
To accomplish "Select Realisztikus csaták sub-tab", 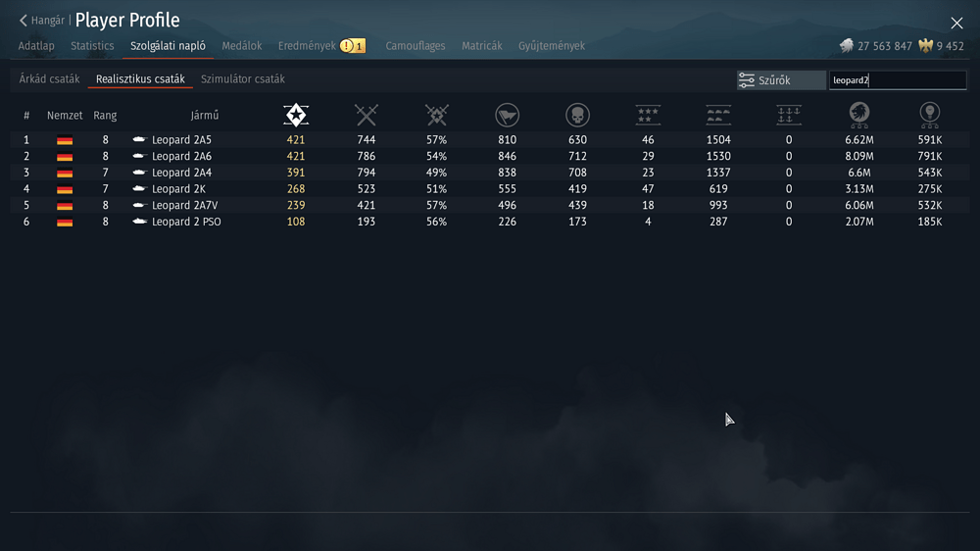I will (x=140, y=78).
